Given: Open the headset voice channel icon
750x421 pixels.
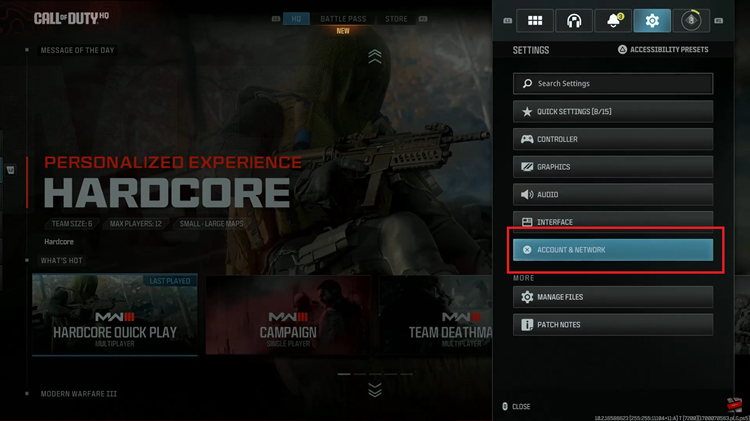Looking at the screenshot, I should (x=574, y=21).
